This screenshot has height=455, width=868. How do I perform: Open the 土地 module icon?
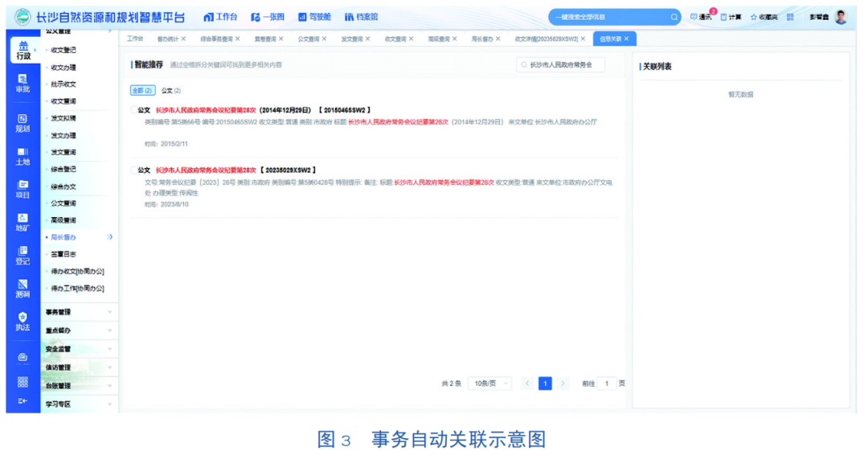(x=23, y=156)
